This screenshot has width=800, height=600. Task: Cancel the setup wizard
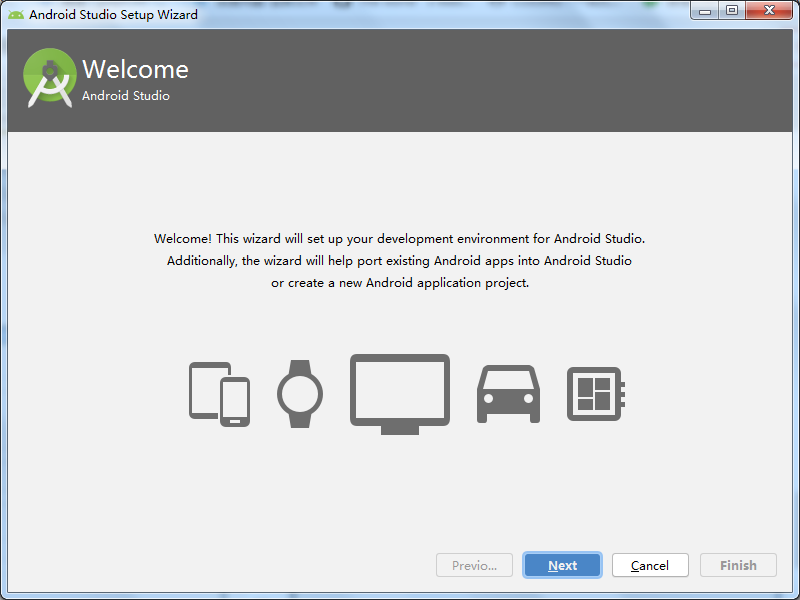coord(650,565)
